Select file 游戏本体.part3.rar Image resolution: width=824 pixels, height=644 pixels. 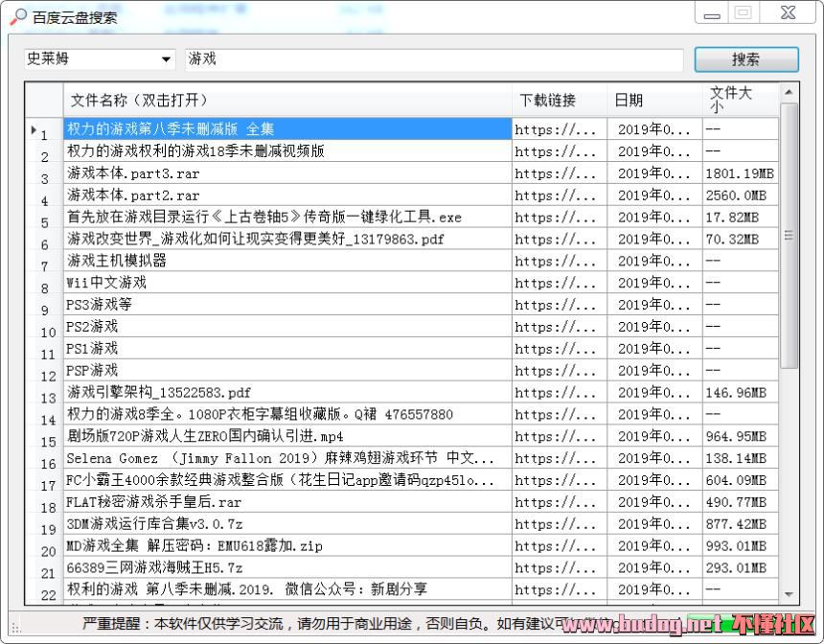287,172
